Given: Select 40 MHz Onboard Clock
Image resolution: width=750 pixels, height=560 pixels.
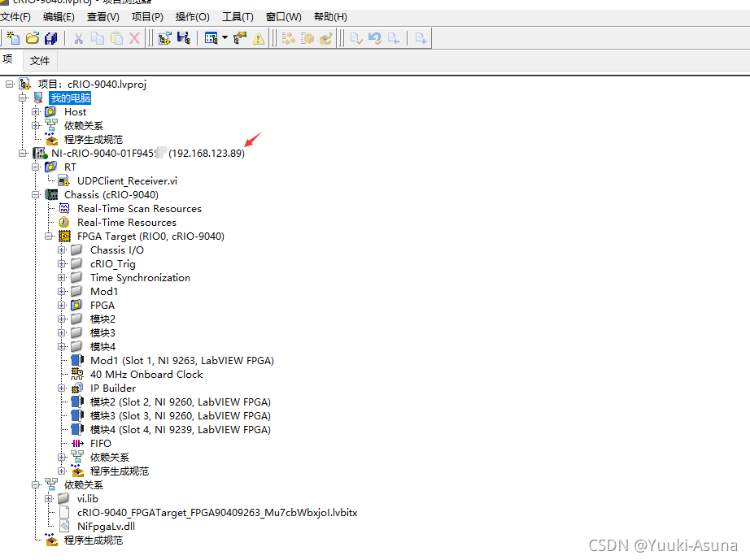Looking at the screenshot, I should point(146,375).
